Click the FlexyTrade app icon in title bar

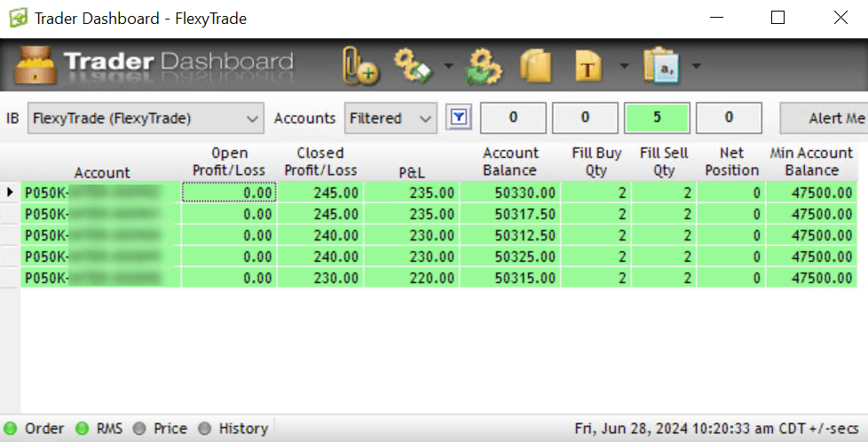19,19
